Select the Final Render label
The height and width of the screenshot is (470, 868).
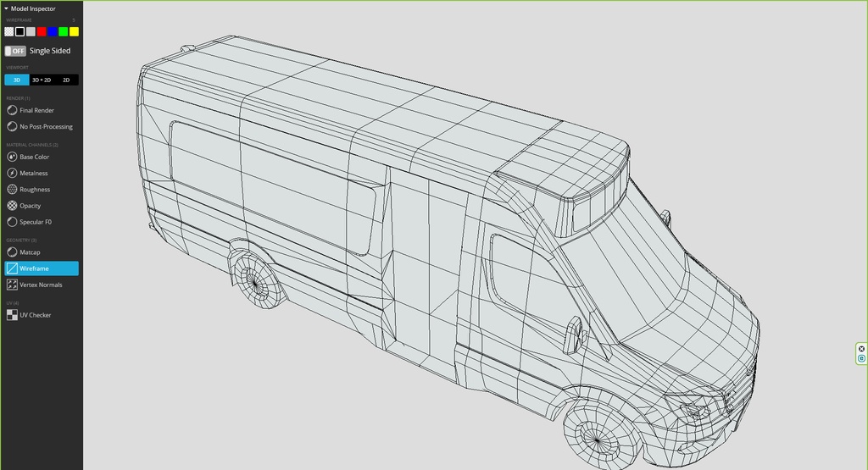coord(36,111)
